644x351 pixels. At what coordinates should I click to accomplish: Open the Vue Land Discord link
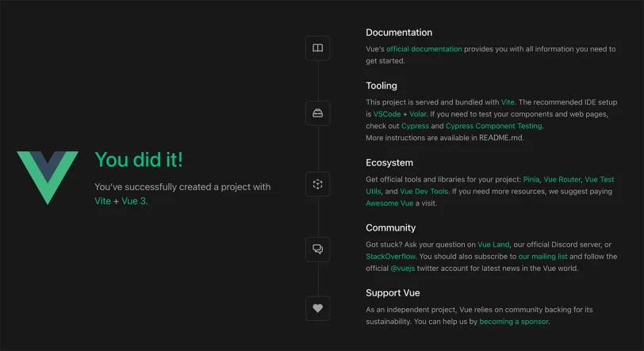point(493,245)
